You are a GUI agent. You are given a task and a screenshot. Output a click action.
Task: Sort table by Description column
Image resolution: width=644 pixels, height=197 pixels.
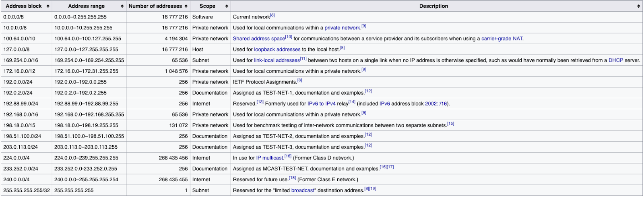coord(437,6)
